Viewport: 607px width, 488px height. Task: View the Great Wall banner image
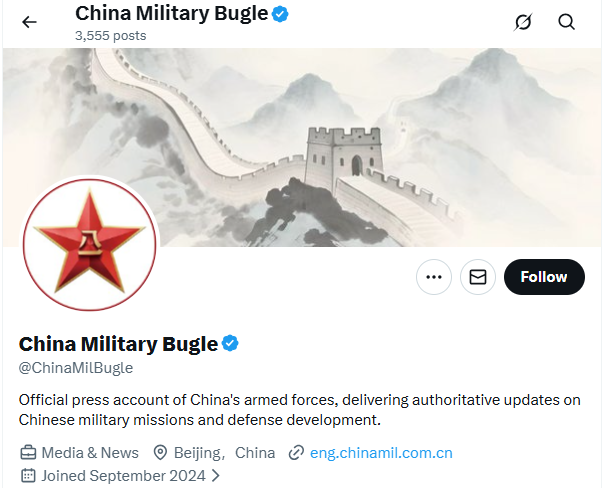click(x=302, y=147)
